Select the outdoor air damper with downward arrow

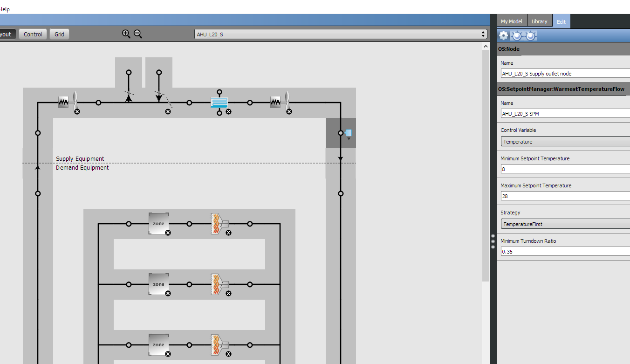pyautogui.click(x=159, y=97)
